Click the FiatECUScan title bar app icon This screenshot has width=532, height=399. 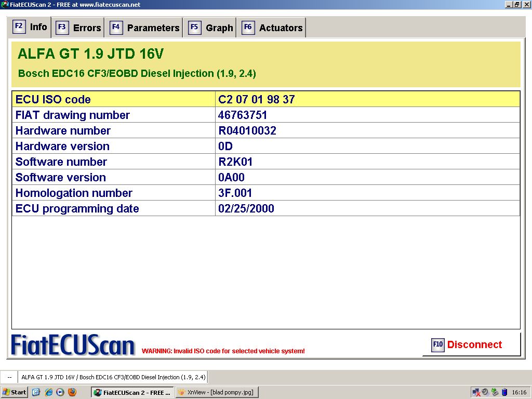pyautogui.click(x=5, y=4)
